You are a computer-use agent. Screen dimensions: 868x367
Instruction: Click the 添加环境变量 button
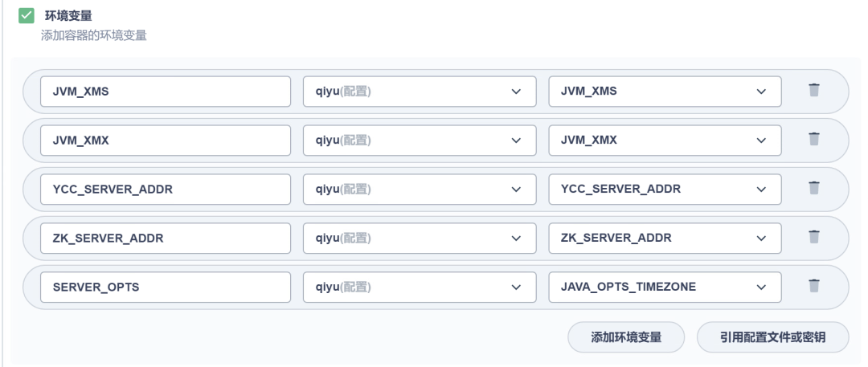(626, 337)
